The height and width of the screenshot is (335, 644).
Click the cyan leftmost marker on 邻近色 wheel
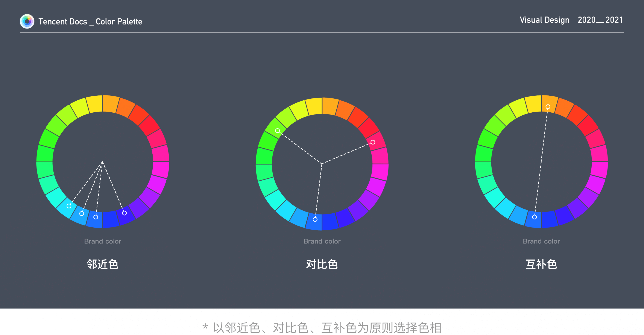coord(69,206)
